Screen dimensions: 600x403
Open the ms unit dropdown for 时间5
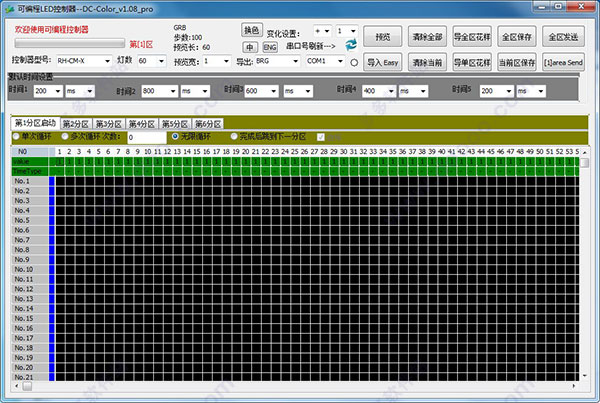click(x=541, y=91)
